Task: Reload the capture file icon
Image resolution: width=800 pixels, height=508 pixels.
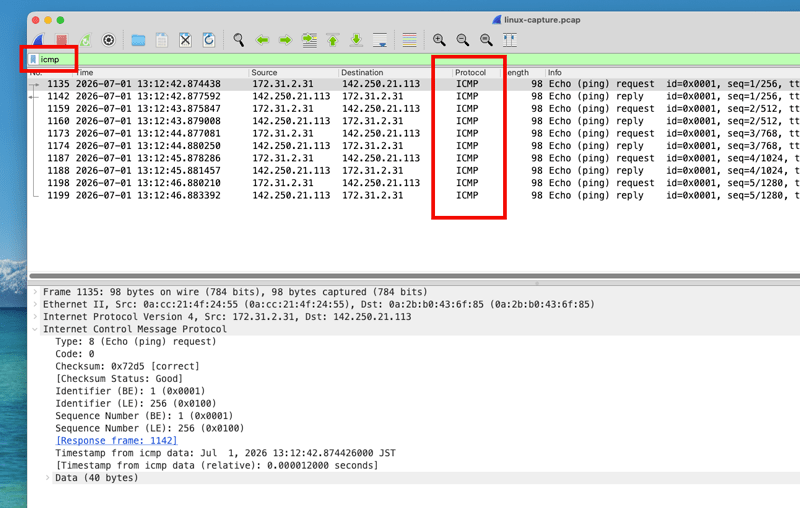Action: coord(209,40)
